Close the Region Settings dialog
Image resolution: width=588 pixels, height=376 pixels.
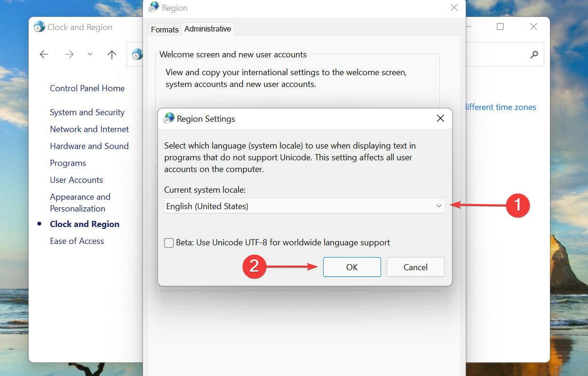pyautogui.click(x=440, y=118)
